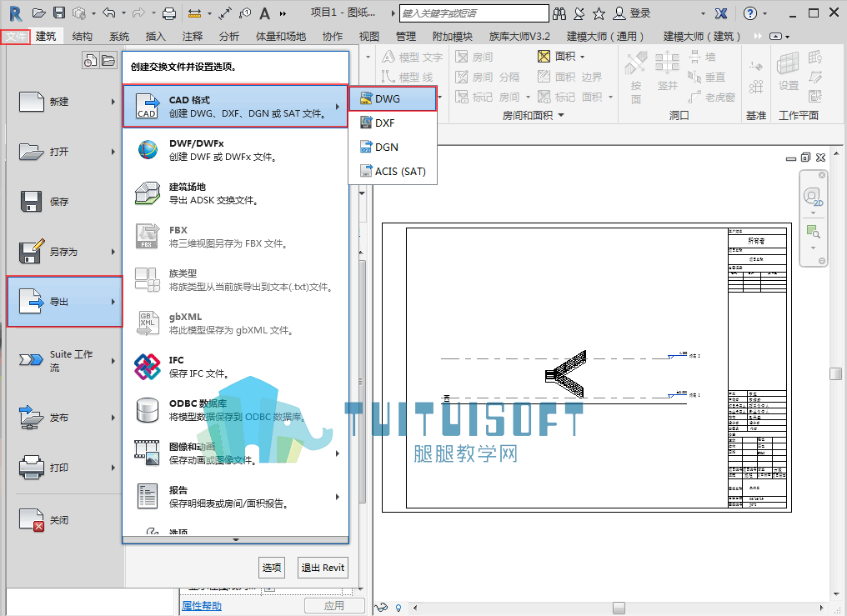Click the keyword search input field
This screenshot has width=847, height=616.
pyautogui.click(x=474, y=13)
